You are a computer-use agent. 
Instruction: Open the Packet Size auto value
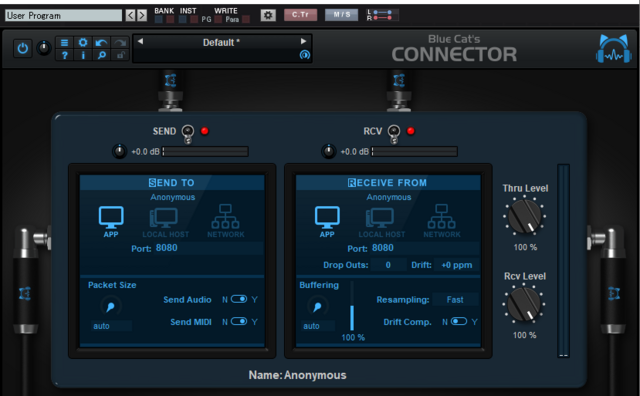tap(111, 326)
